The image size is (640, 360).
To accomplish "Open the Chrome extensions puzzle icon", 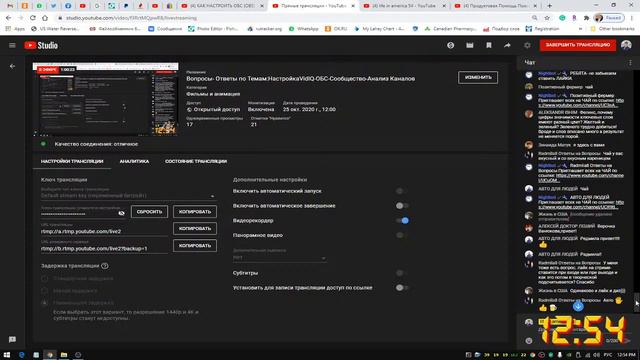I will [x=587, y=18].
